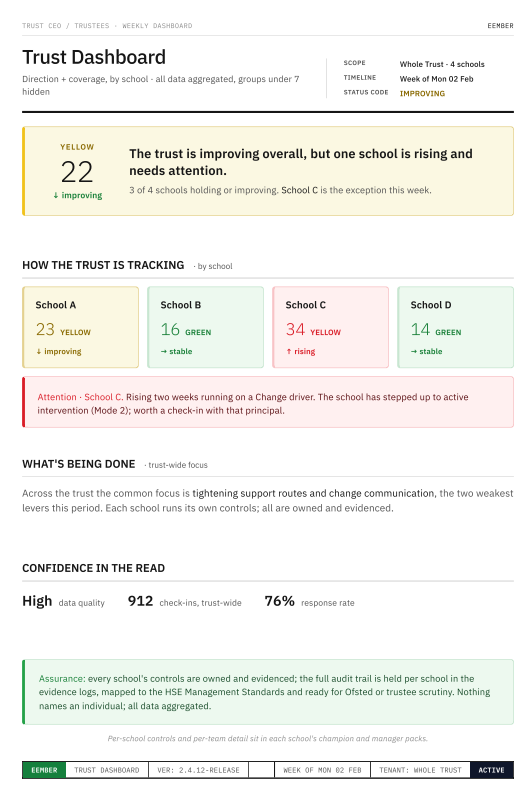This screenshot has height=790, width=532.
Task: Select the School C rising card
Action: 330,327
